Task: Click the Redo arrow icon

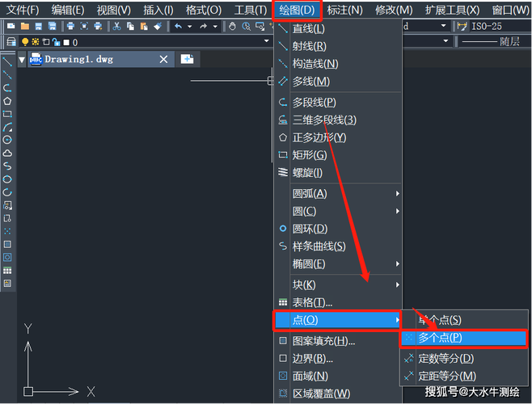Action: [x=203, y=26]
